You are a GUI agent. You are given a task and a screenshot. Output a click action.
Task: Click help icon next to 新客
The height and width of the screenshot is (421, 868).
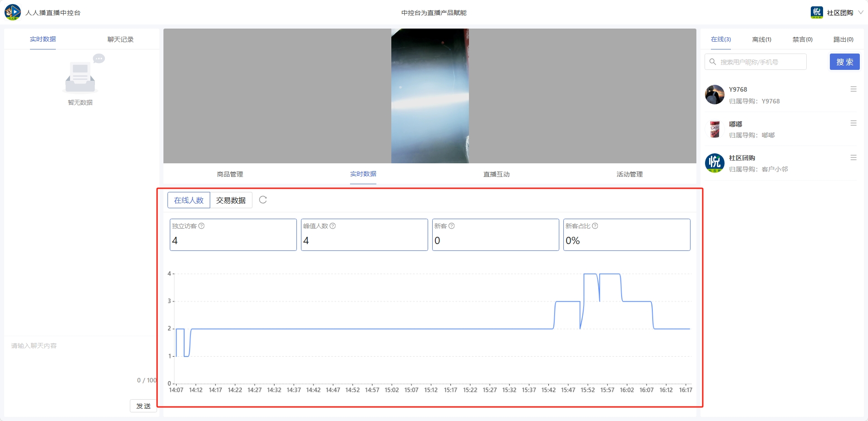coord(452,226)
